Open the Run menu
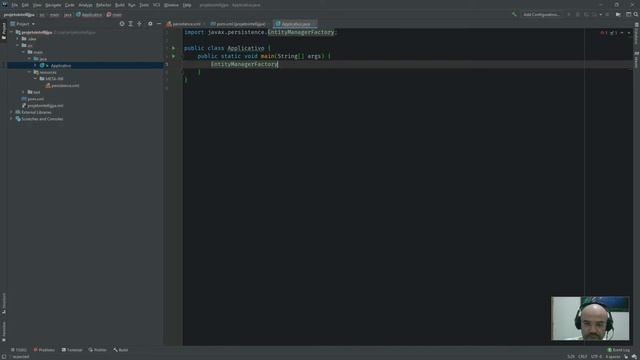This screenshot has height=360, width=640. [x=131, y=5]
